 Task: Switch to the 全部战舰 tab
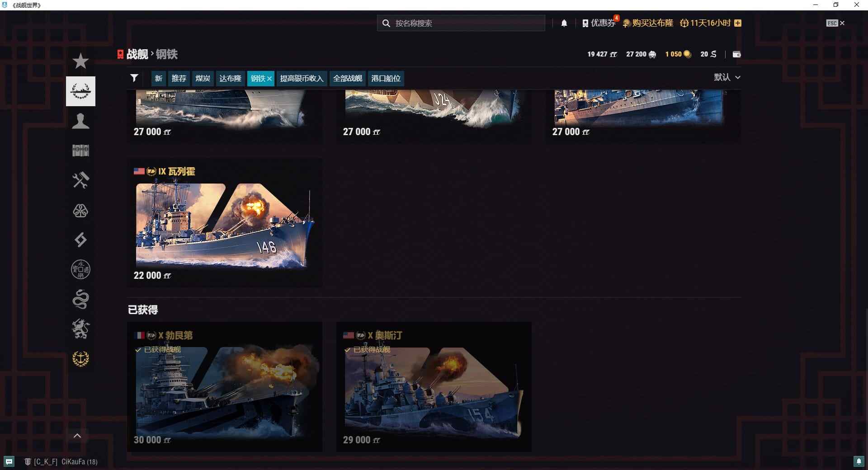[347, 78]
